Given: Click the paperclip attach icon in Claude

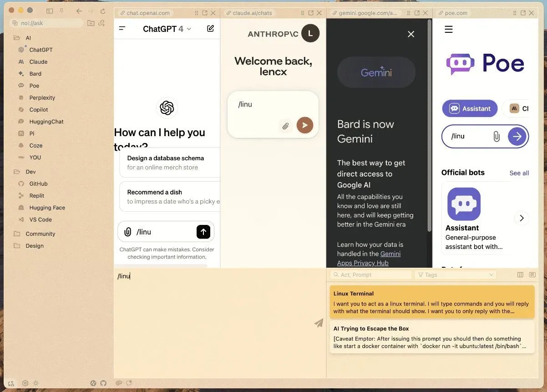Looking at the screenshot, I should pos(285,126).
